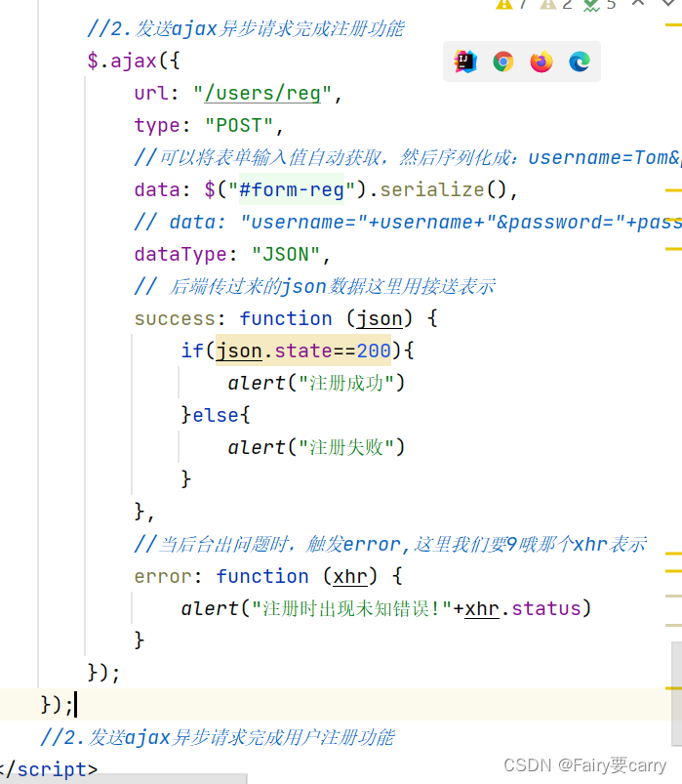This screenshot has height=784, width=682.
Task: Click the commented-out data: "username=" line
Action: click(407, 222)
